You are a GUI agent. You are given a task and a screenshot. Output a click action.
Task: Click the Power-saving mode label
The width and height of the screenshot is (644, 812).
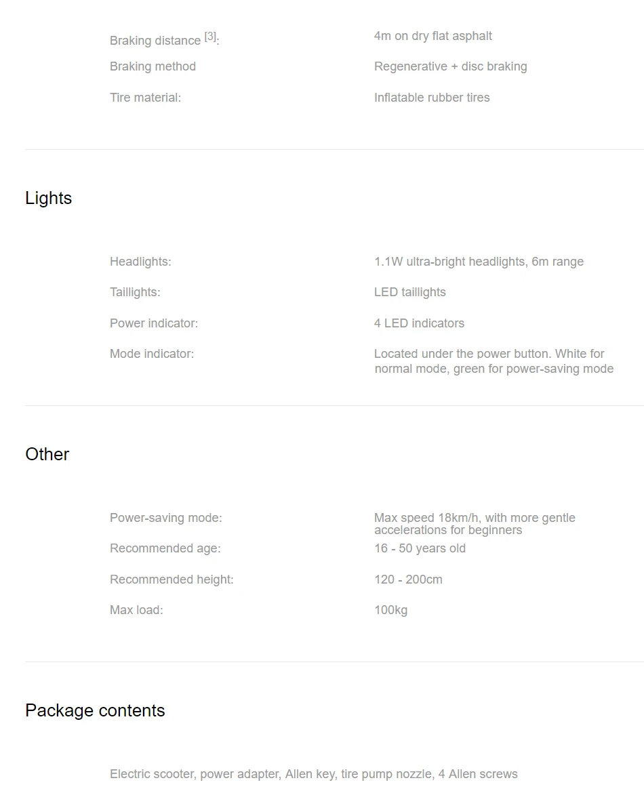166,518
